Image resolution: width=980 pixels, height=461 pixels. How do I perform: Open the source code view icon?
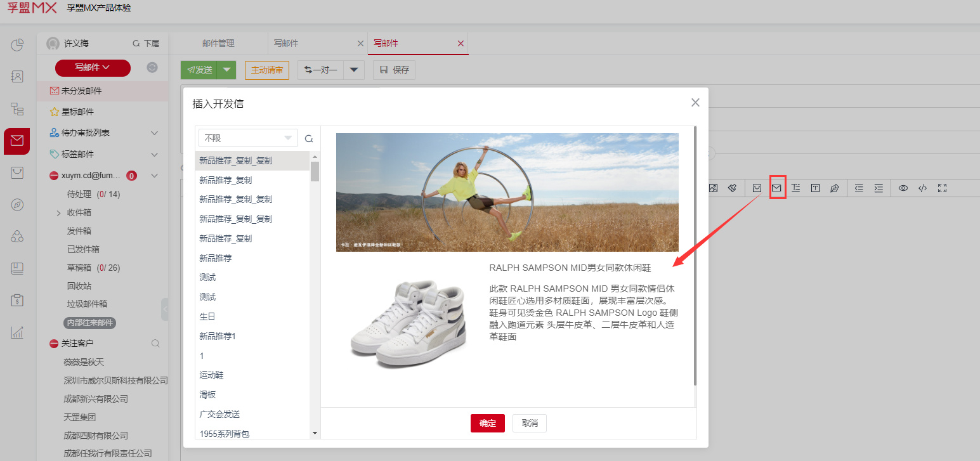tap(922, 188)
